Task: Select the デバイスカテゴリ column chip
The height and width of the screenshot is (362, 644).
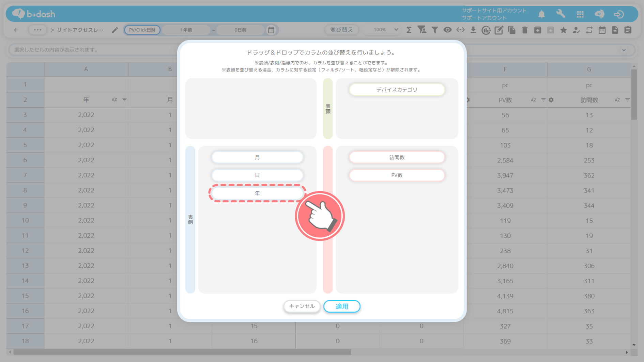Action: coord(397,90)
